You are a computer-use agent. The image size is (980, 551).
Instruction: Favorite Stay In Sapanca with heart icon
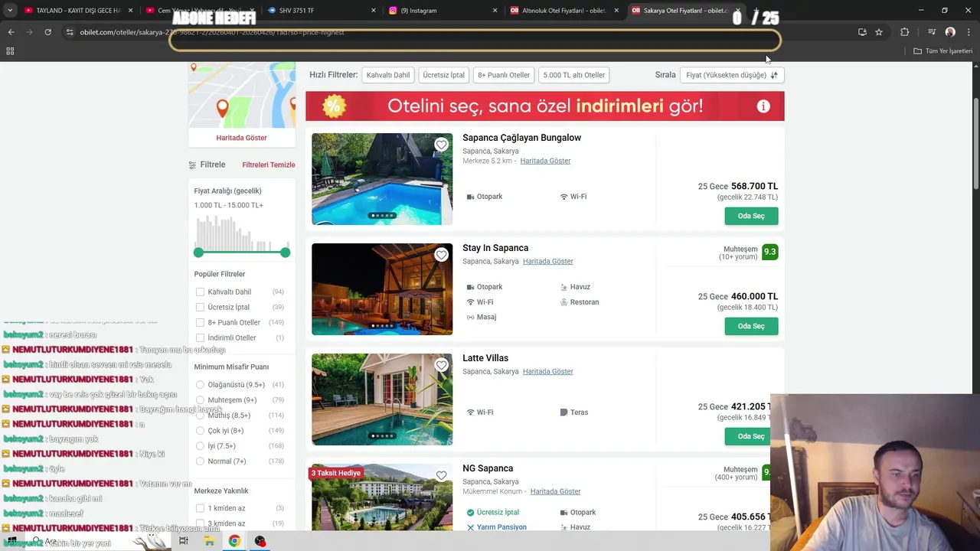point(441,255)
